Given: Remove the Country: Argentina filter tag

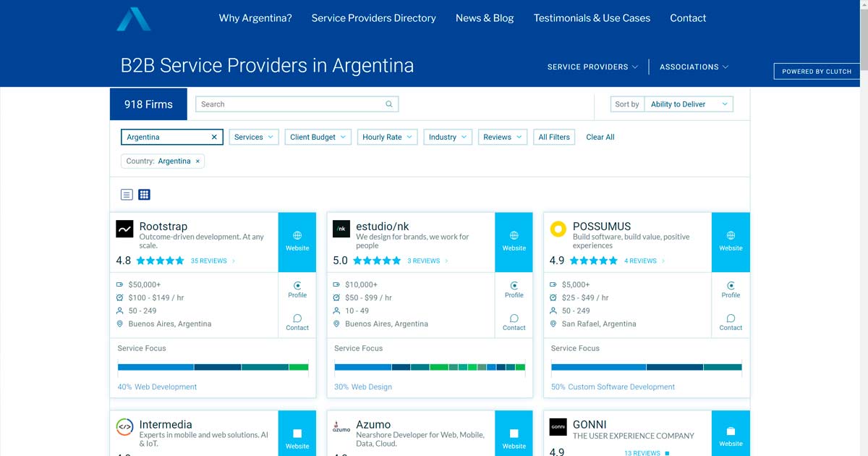Looking at the screenshot, I should click(197, 161).
